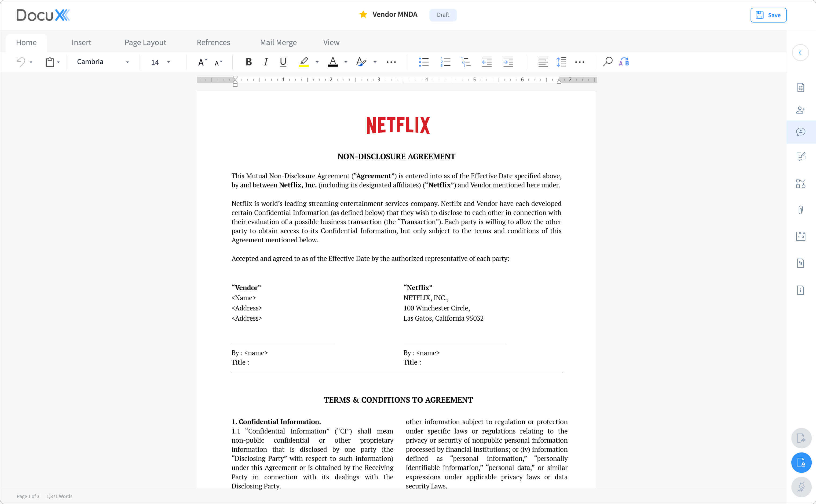Screen dimensions: 816x504
Task: Click the Netflix logo image
Action: pyautogui.click(x=398, y=125)
